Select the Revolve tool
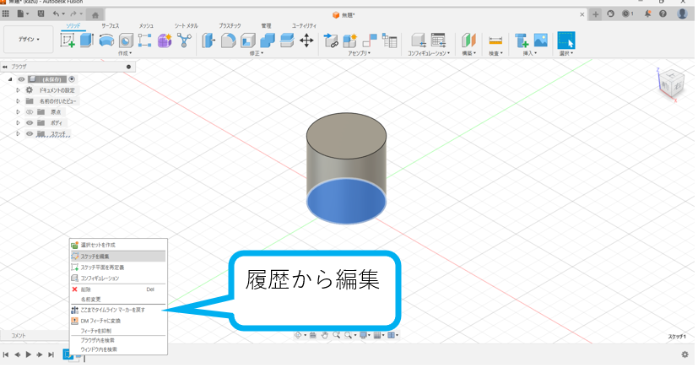 tap(106, 41)
